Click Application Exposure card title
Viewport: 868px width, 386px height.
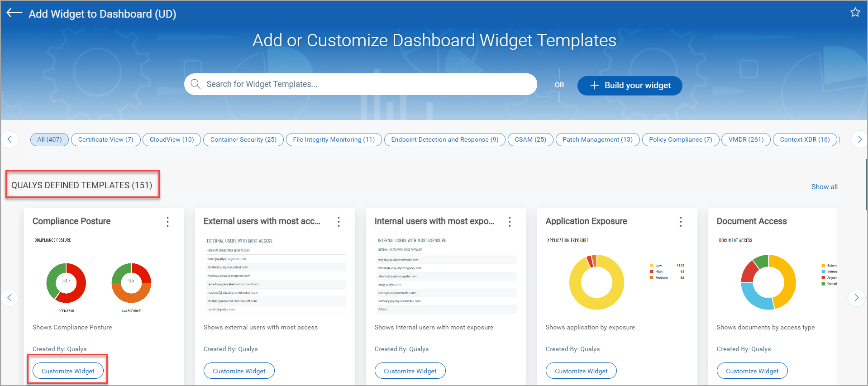586,221
